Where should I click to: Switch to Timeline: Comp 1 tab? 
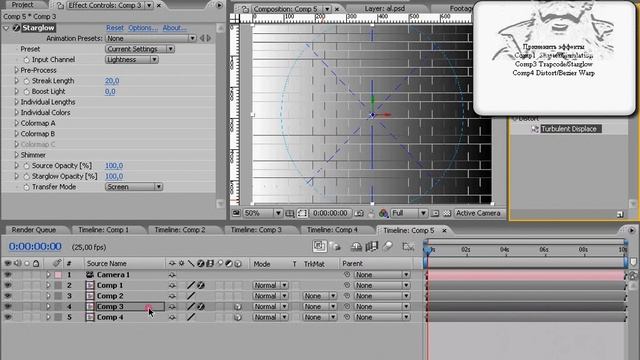(x=103, y=230)
